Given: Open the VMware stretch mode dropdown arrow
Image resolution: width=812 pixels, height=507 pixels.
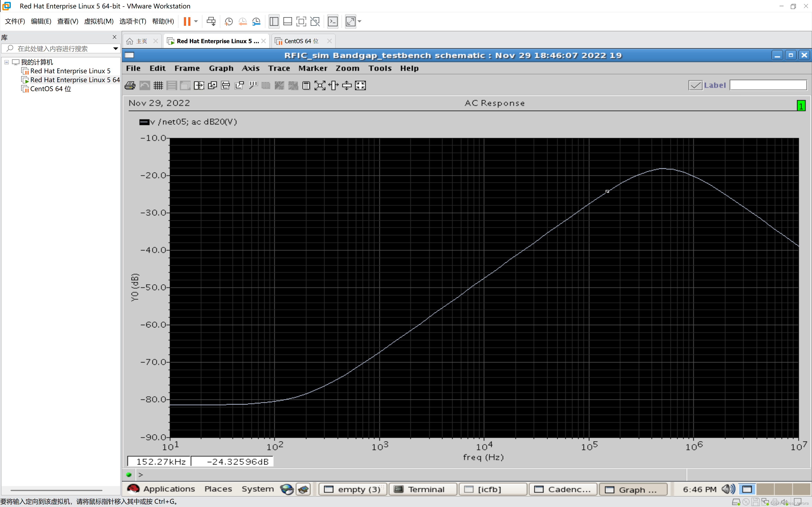Looking at the screenshot, I should [x=360, y=21].
